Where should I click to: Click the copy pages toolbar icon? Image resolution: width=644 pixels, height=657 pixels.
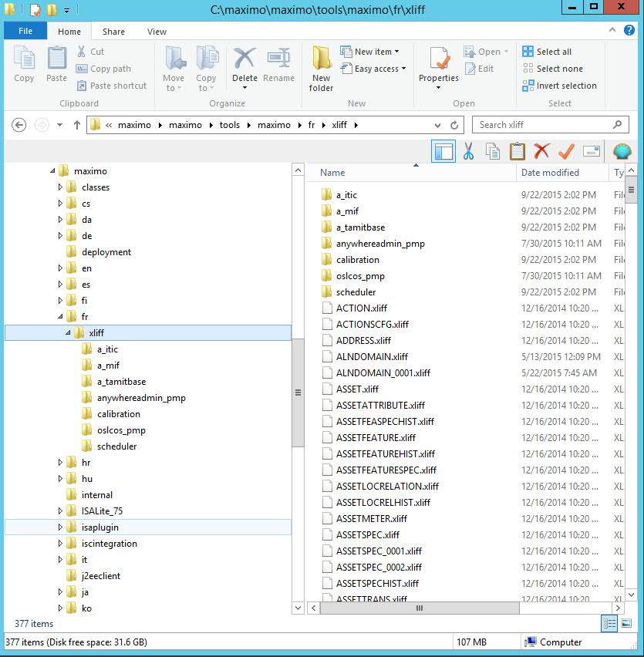[492, 151]
